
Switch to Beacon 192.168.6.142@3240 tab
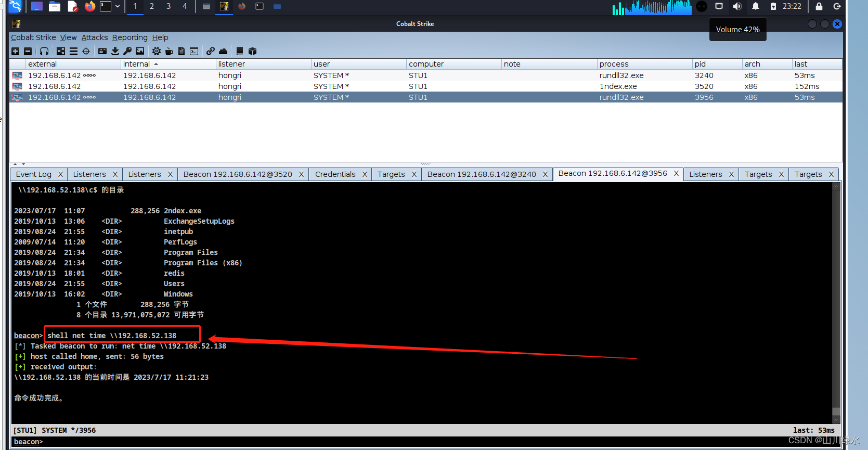pos(482,174)
